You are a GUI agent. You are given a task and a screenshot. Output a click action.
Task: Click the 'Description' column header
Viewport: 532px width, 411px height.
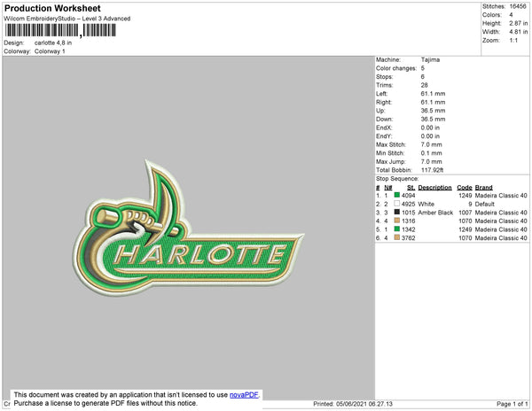[x=435, y=188]
